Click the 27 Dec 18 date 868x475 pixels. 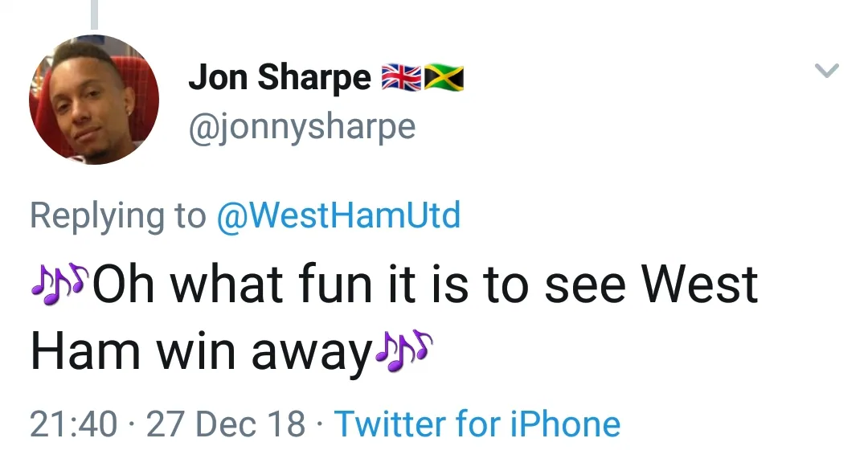point(226,424)
